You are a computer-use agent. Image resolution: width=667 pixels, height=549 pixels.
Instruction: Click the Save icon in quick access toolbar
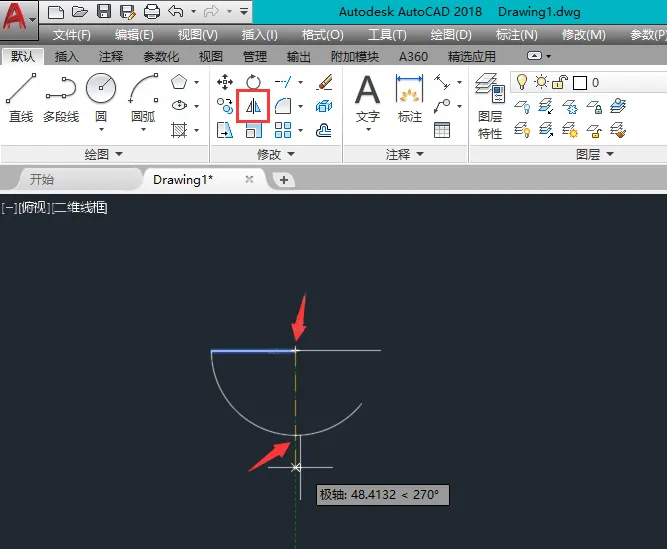tap(104, 11)
